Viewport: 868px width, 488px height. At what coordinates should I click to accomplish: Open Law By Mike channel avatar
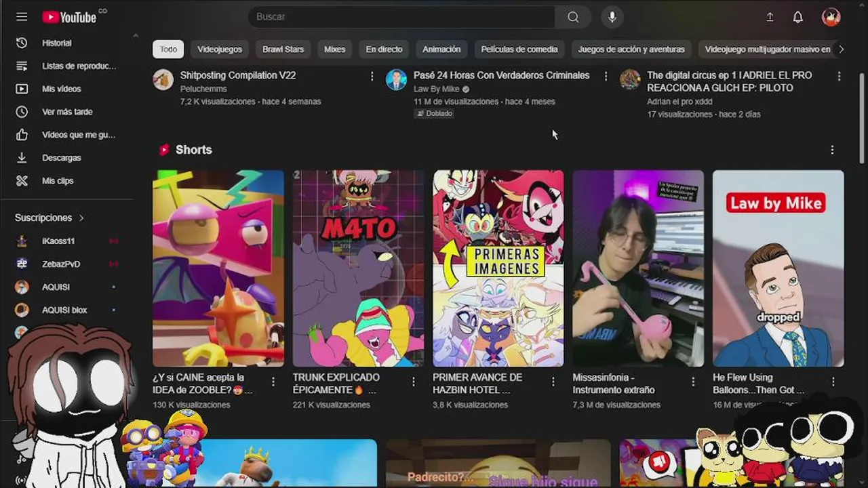point(396,79)
